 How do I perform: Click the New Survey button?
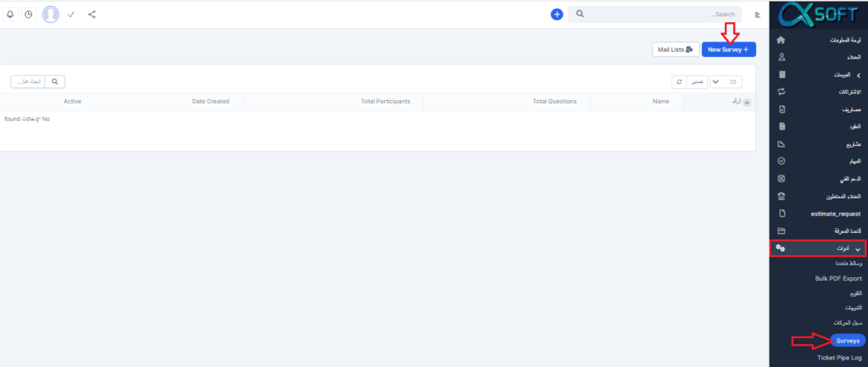point(728,50)
